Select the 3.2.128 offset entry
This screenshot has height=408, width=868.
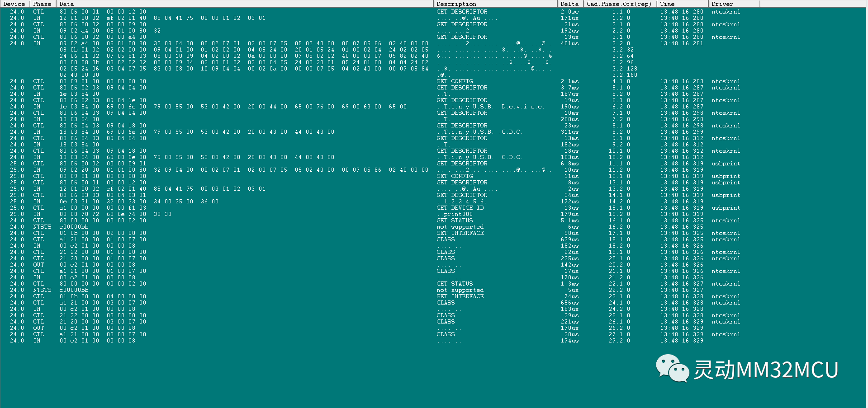tap(625, 69)
